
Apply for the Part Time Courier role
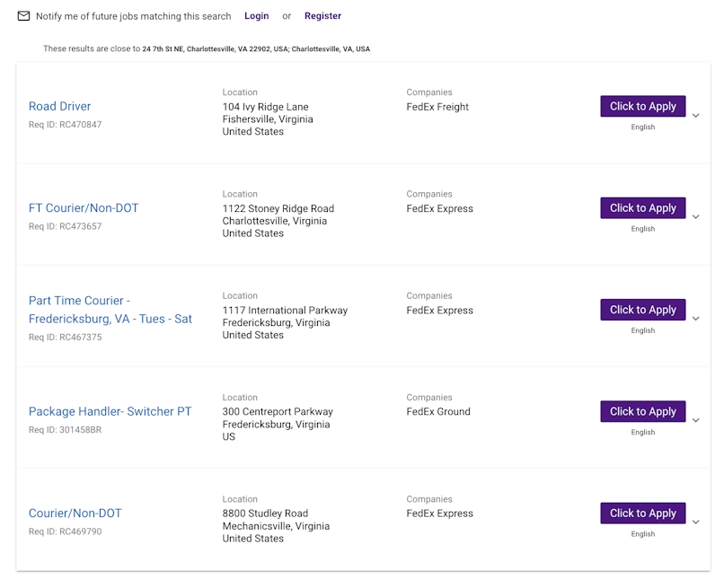642,310
